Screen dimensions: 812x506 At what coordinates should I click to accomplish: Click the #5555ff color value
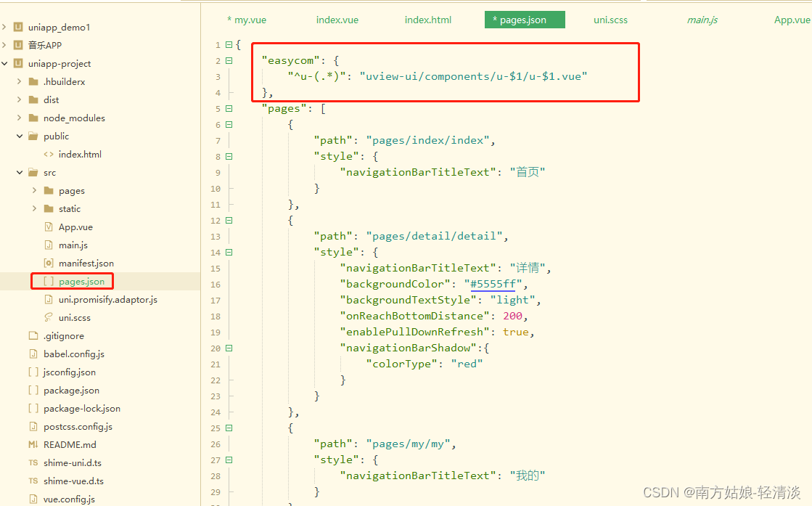(x=493, y=284)
